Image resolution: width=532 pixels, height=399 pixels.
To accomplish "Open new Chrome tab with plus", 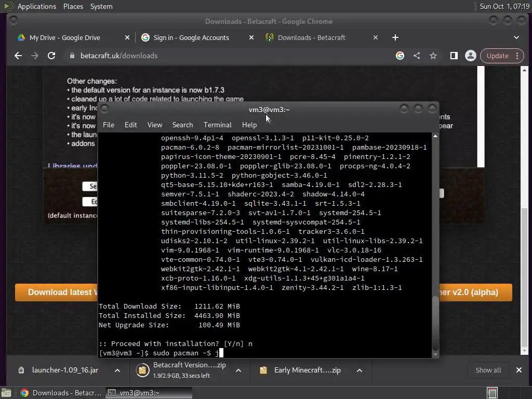I will [395, 37].
